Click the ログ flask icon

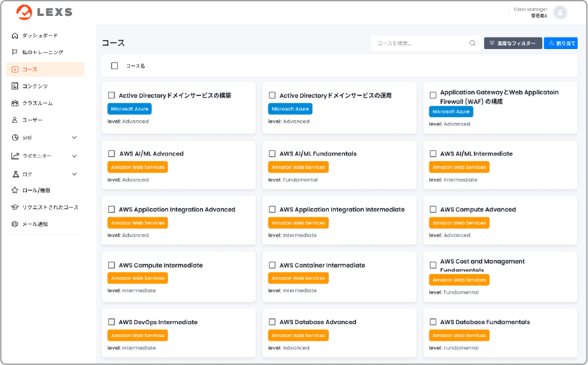coord(15,174)
